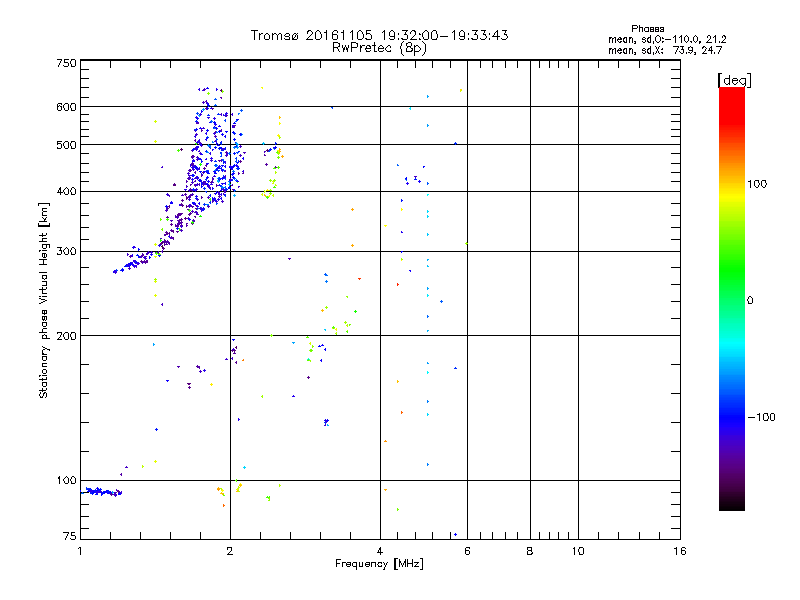Viewport: 800px width, 600px height.
Task: Select the "400" height tick label
Action: 66,191
